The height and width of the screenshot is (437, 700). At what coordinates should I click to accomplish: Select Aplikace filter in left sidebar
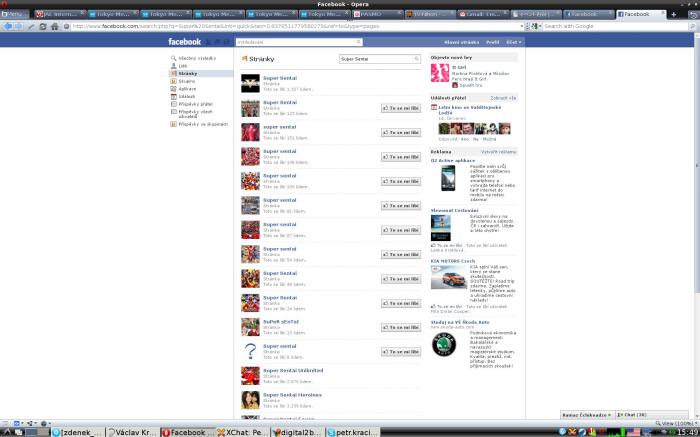(x=187, y=89)
